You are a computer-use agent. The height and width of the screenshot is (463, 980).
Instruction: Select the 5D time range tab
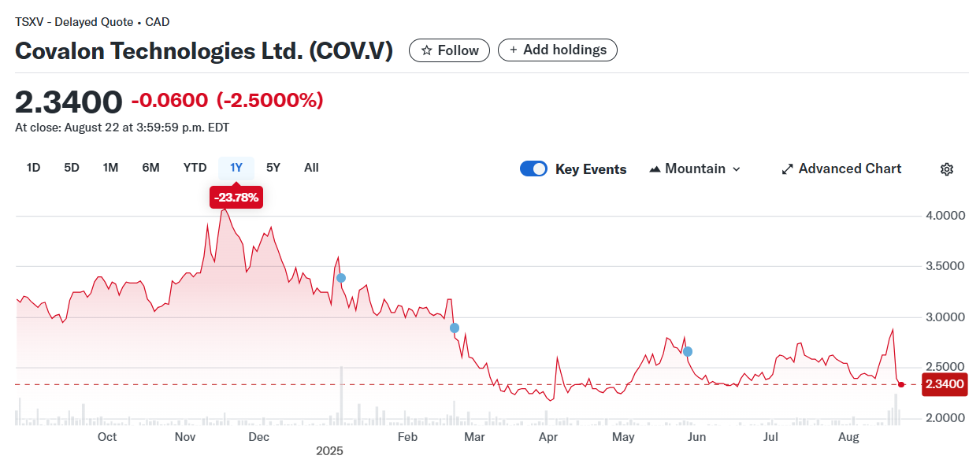[x=72, y=168]
